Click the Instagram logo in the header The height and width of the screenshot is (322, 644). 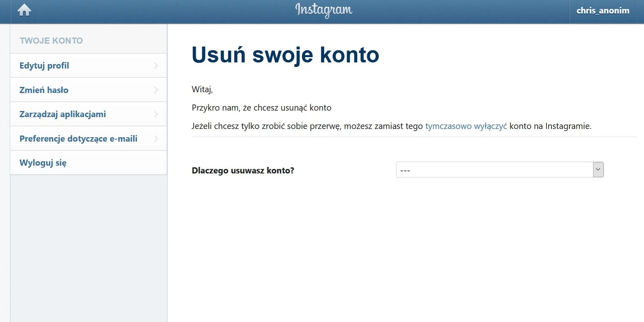click(323, 10)
